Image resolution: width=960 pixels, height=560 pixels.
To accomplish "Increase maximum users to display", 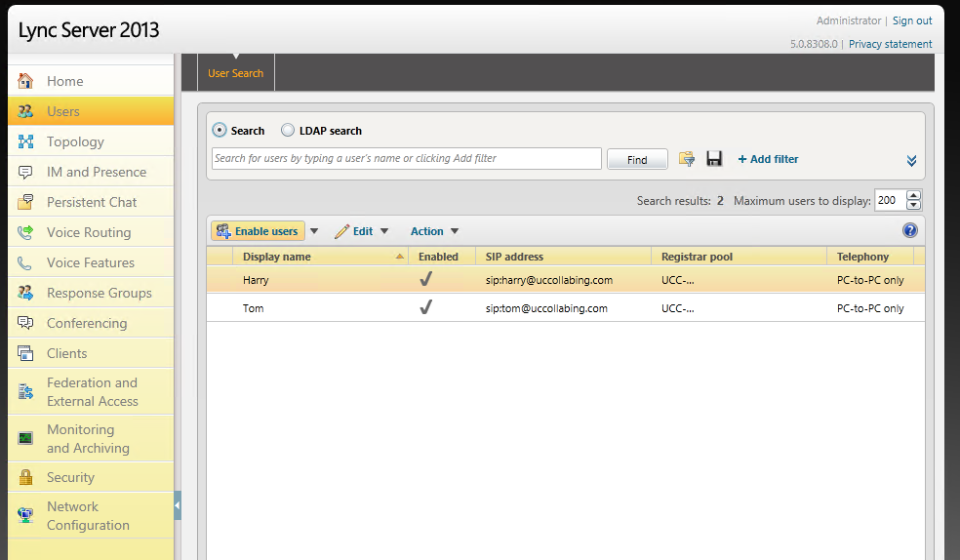I will click(913, 196).
